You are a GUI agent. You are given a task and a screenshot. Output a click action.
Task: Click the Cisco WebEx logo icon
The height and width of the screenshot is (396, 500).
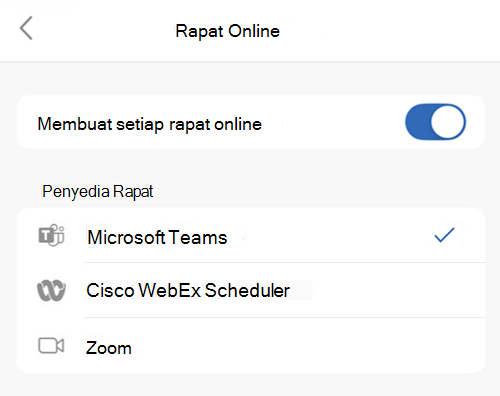click(51, 290)
